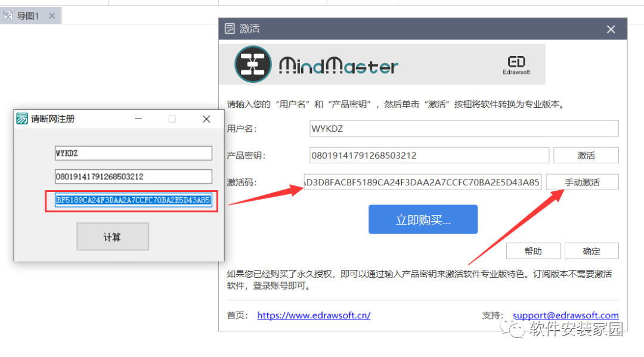Click the Edrawsoft ED logo

click(516, 65)
